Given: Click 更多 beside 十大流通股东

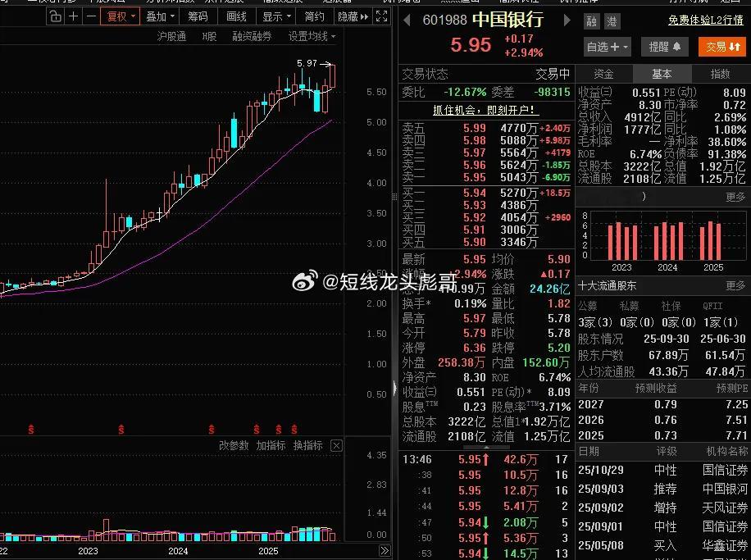Looking at the screenshot, I should pos(735,286).
